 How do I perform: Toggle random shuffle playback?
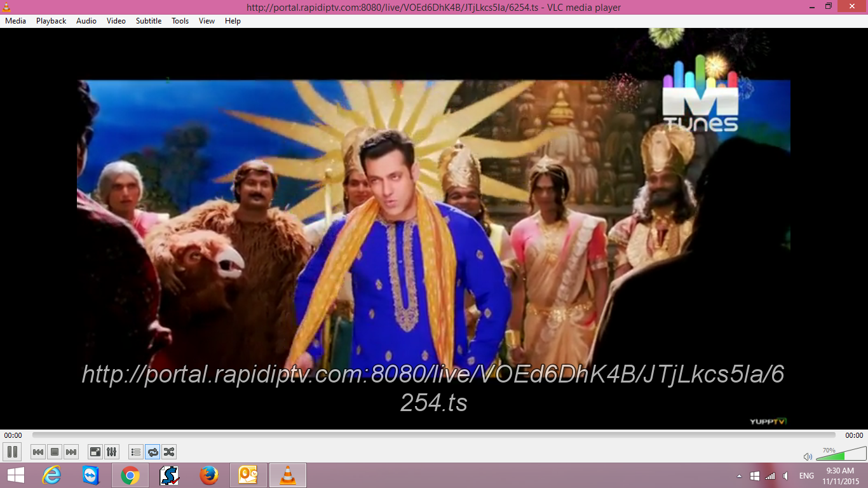tap(169, 452)
